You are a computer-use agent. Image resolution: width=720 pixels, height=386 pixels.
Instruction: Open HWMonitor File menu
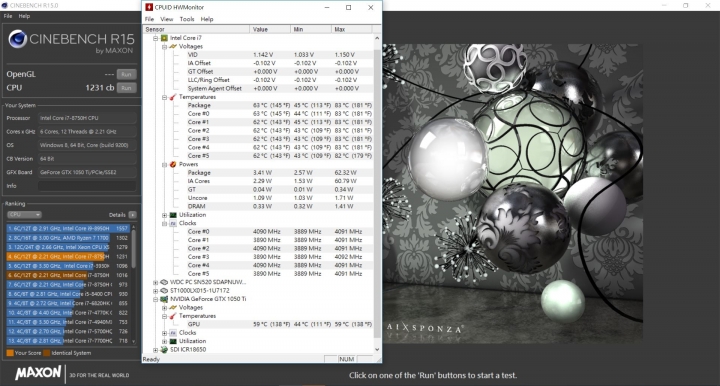point(149,19)
